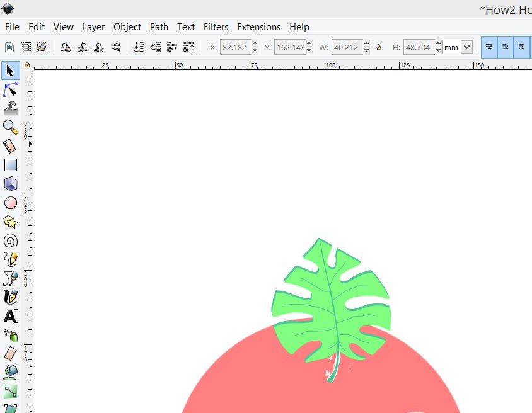Select the Paint bucket fill tool

coord(10,373)
